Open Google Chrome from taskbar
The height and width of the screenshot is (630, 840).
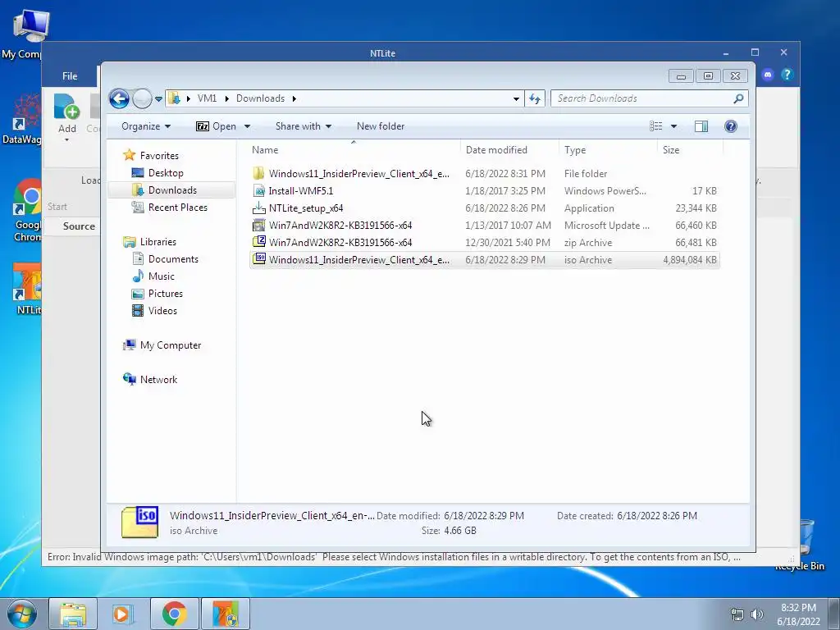174,614
